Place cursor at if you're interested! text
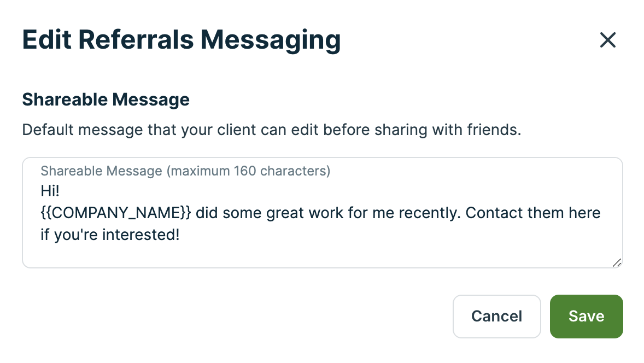Viewport: 644px width, 363px height. click(110, 235)
